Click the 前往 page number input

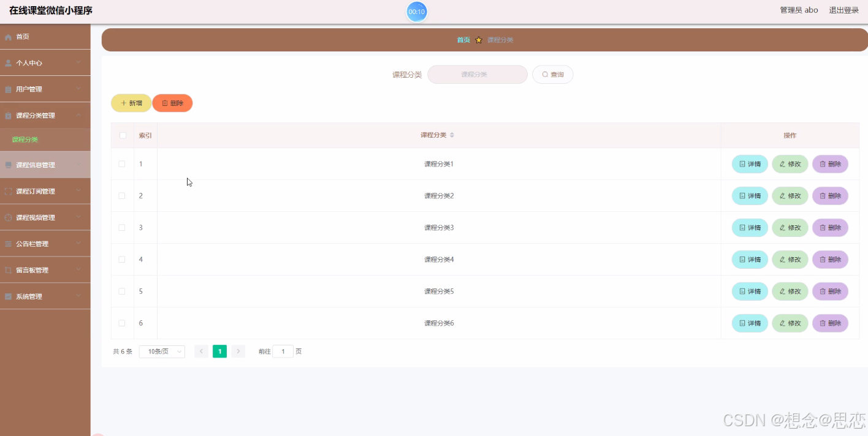click(283, 351)
